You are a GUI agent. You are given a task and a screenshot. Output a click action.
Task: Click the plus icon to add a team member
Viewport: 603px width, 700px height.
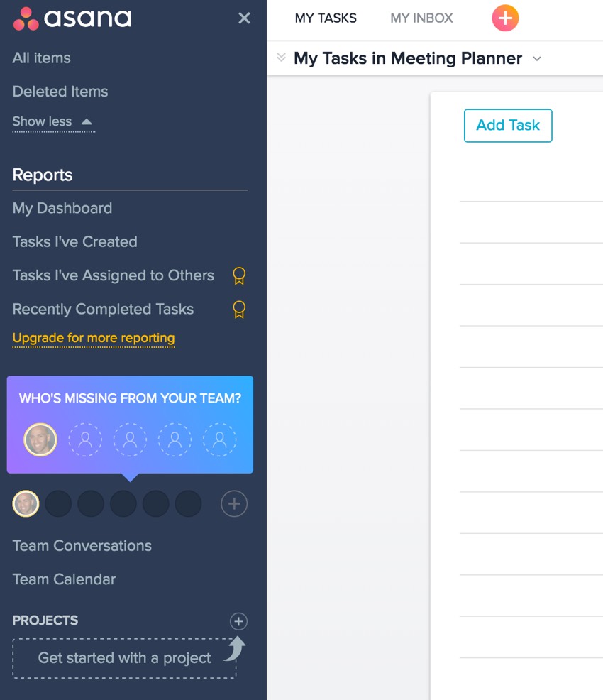(234, 504)
